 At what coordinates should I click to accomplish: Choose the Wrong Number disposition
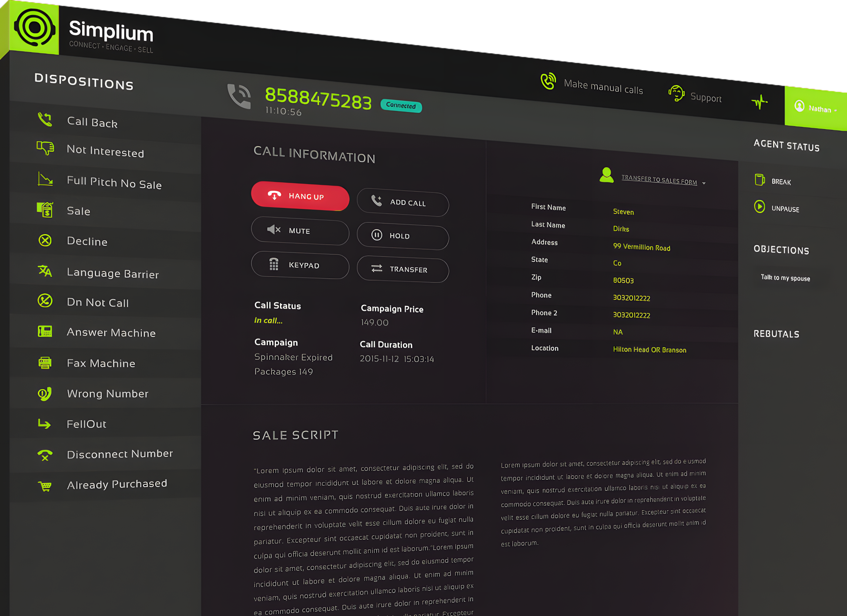pos(108,394)
